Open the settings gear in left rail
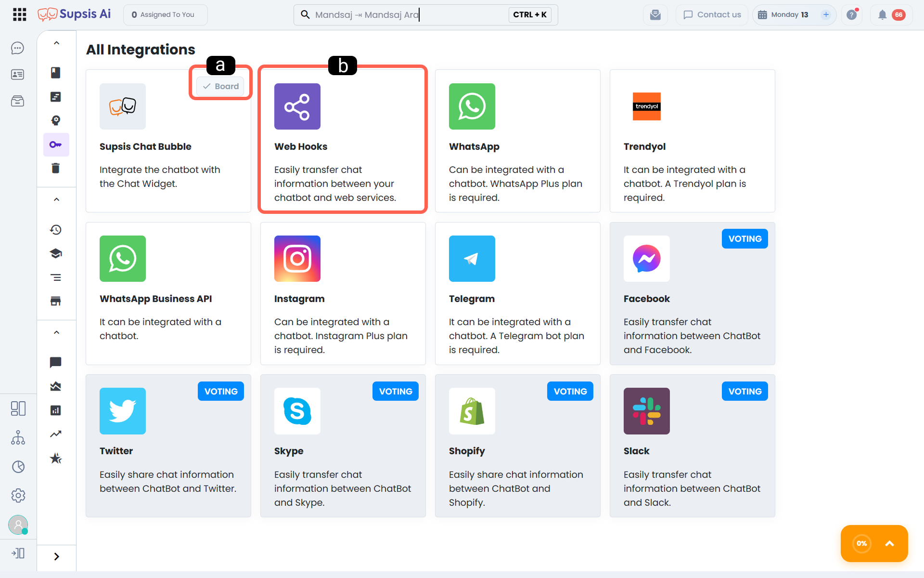 pyautogui.click(x=18, y=496)
